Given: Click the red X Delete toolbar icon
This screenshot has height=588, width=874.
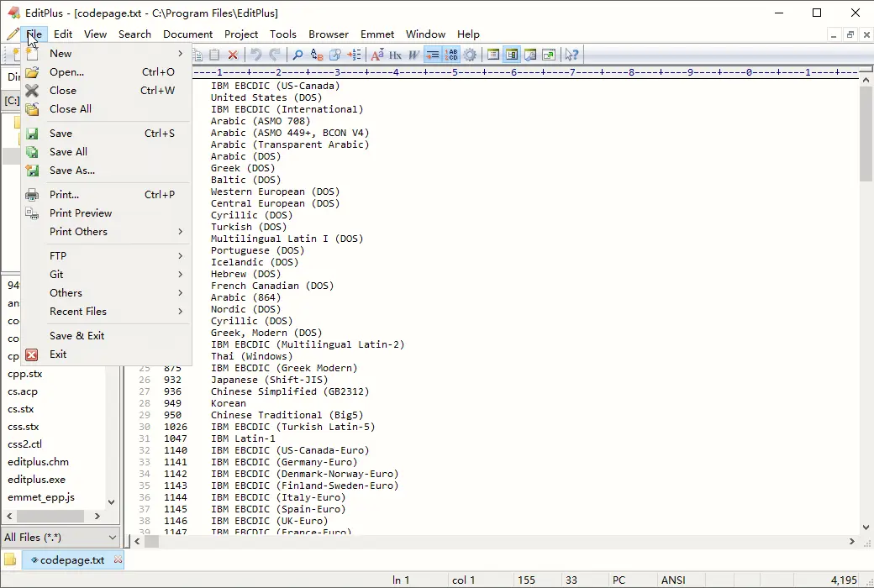Looking at the screenshot, I should pyautogui.click(x=233, y=55).
